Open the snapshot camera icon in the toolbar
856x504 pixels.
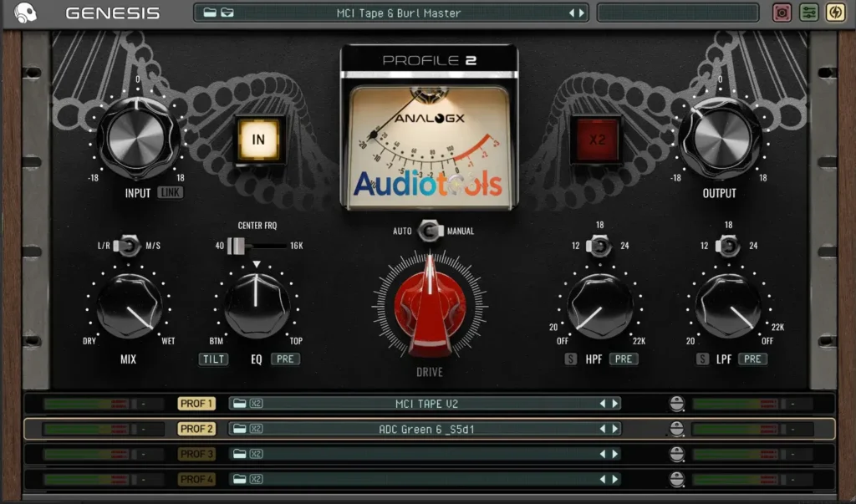click(782, 13)
